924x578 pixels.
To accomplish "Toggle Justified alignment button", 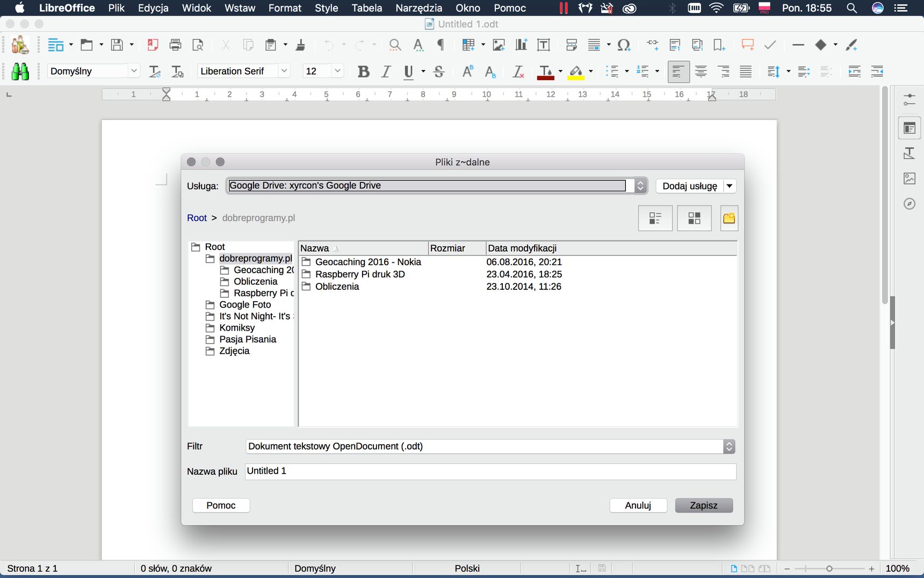I will [x=746, y=72].
